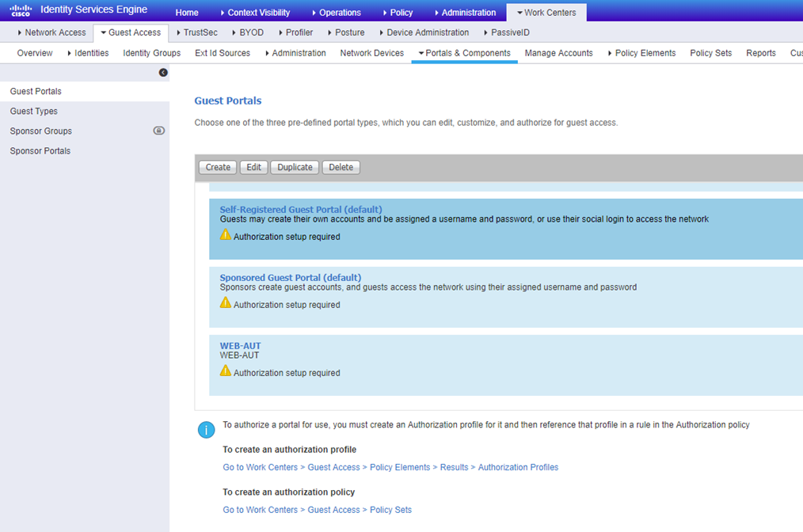Screen dimensions: 803x532
Task: Open the PassiveID submenu
Action: click(507, 32)
